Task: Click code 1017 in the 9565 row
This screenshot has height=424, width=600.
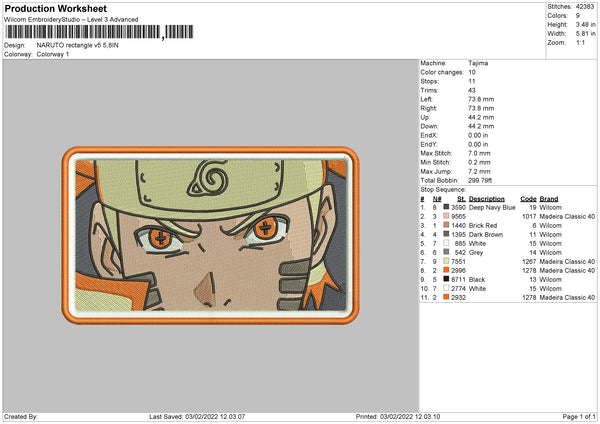Action: (x=529, y=217)
